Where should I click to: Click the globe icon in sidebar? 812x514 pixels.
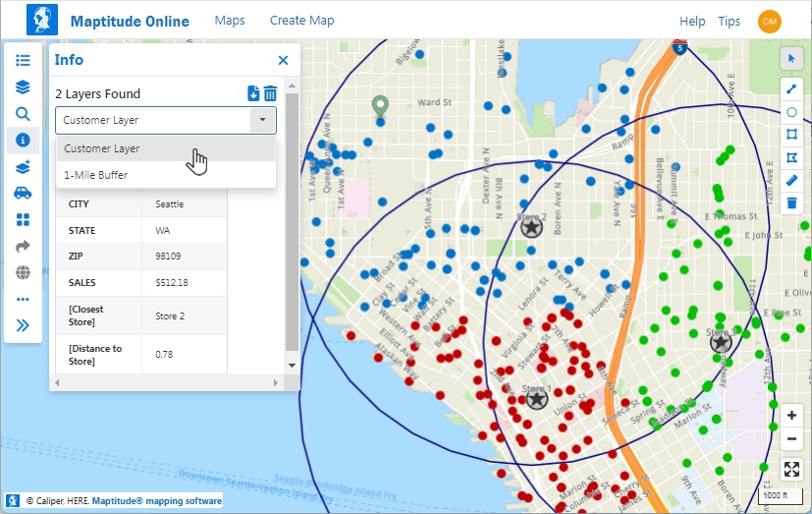click(23, 272)
